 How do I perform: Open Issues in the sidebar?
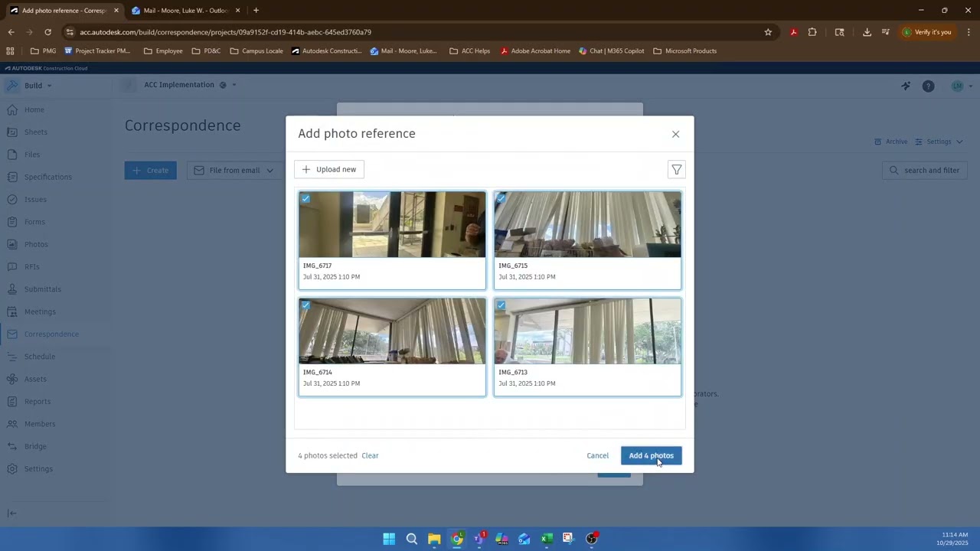point(35,199)
